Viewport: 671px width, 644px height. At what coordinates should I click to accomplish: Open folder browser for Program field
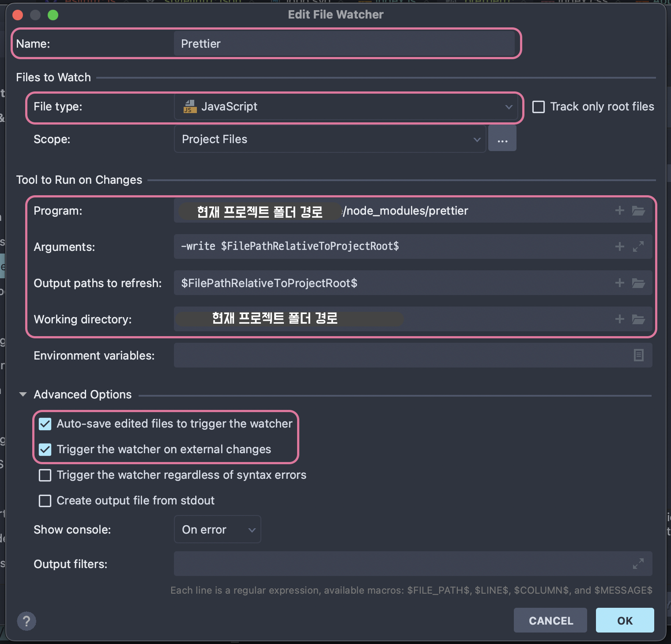tap(638, 210)
